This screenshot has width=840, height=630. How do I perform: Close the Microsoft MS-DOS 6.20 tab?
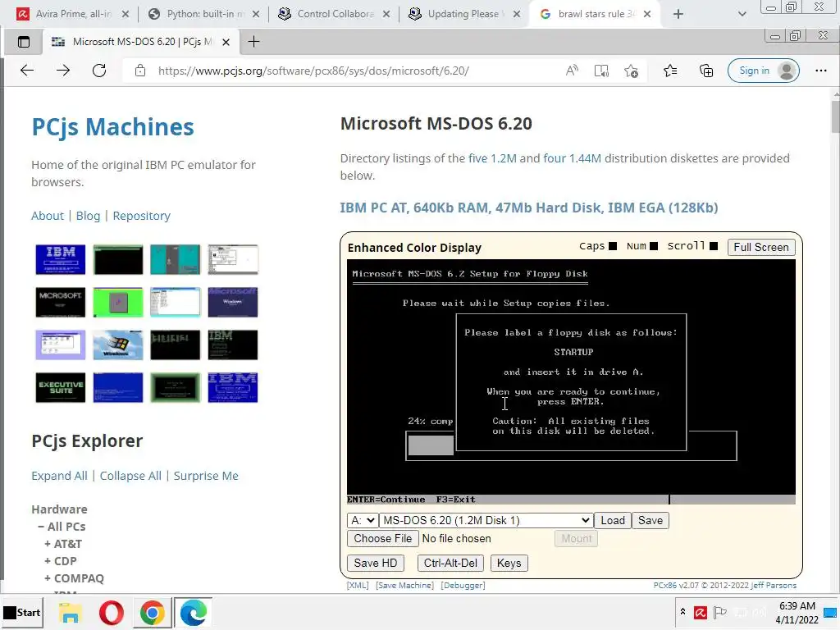226,42
